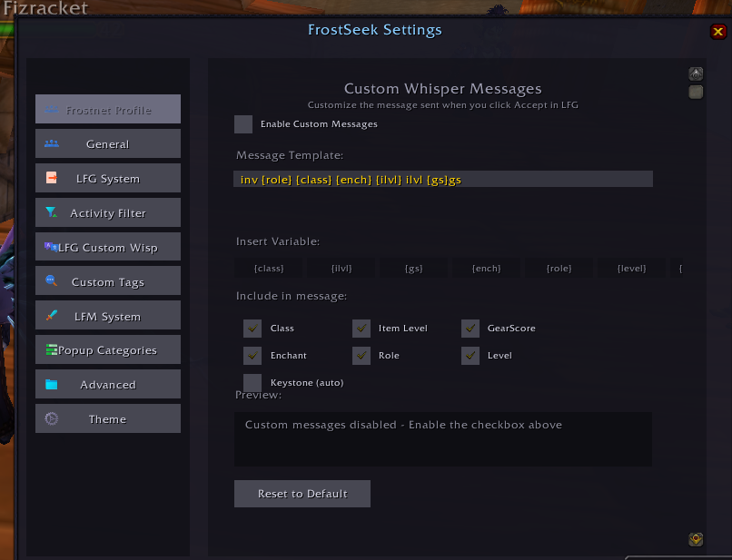Click the Advanced folder icon
The height and width of the screenshot is (560, 732).
tap(52, 385)
